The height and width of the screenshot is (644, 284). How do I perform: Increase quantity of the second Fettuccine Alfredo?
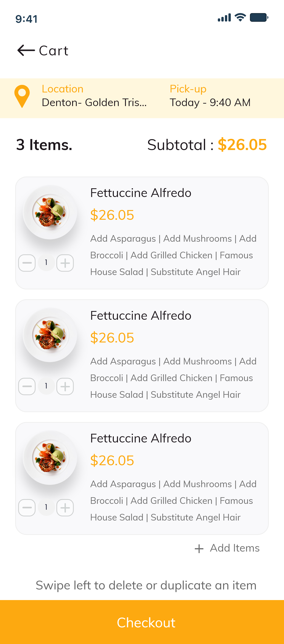(65, 387)
